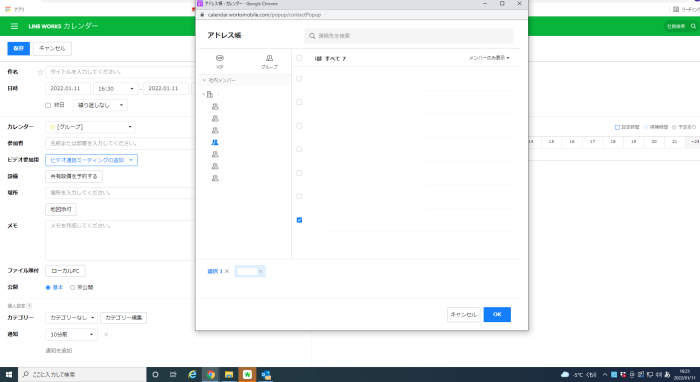The image size is (700, 382).
Task: Click the 社員検索 search icon in header
Action: point(693,26)
